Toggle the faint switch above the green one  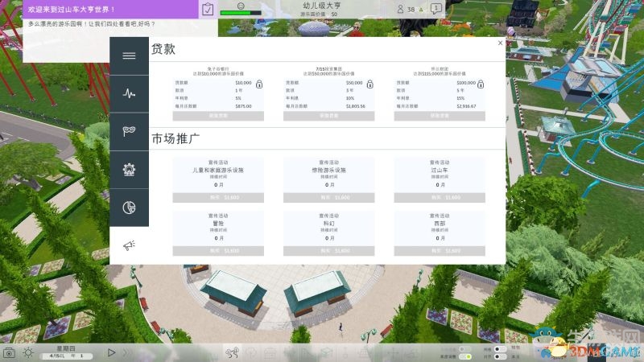click(x=465, y=349)
